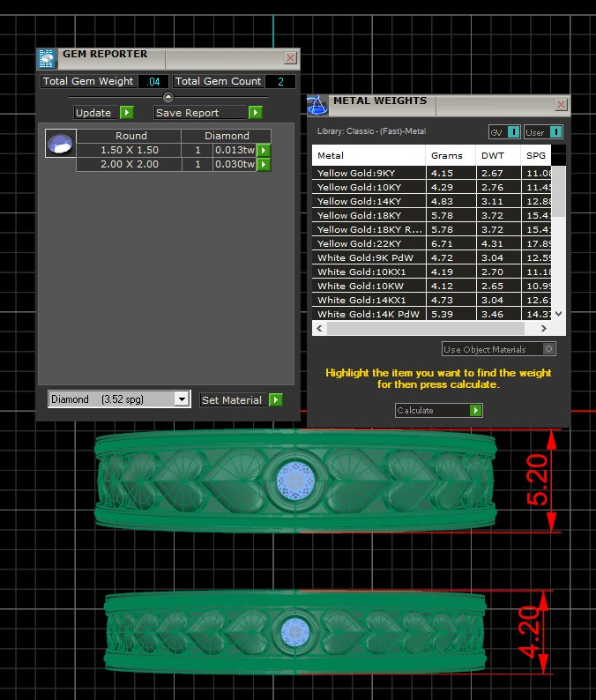
Task: Select the Yellow Gold:18KY row
Action: coord(432,215)
